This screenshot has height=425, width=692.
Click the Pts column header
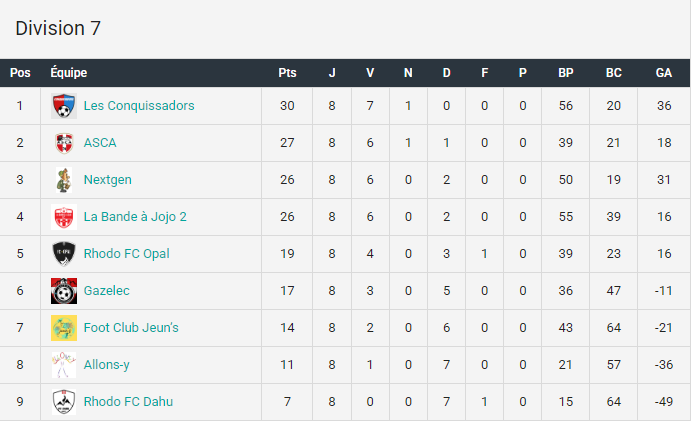click(x=287, y=73)
